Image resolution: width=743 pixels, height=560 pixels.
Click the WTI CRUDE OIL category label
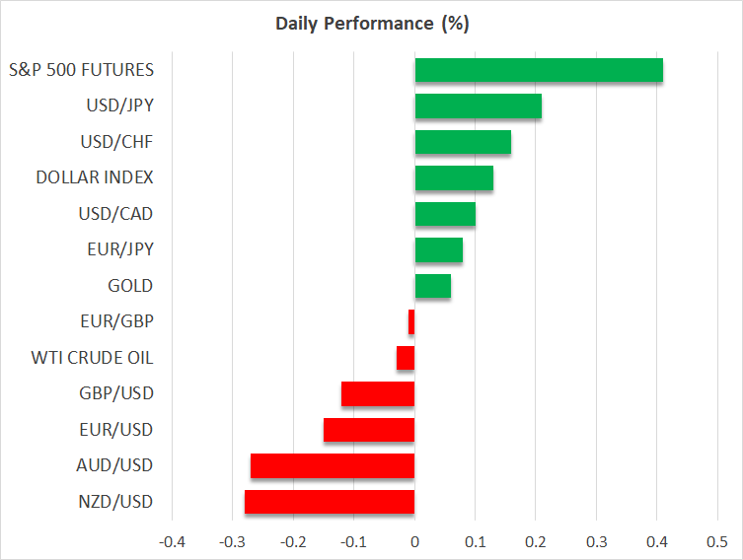94,358
